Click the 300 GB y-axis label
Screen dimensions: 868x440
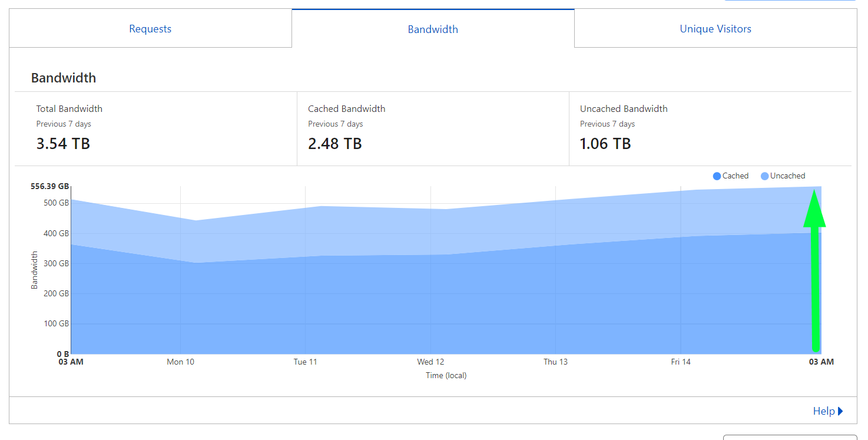click(57, 263)
